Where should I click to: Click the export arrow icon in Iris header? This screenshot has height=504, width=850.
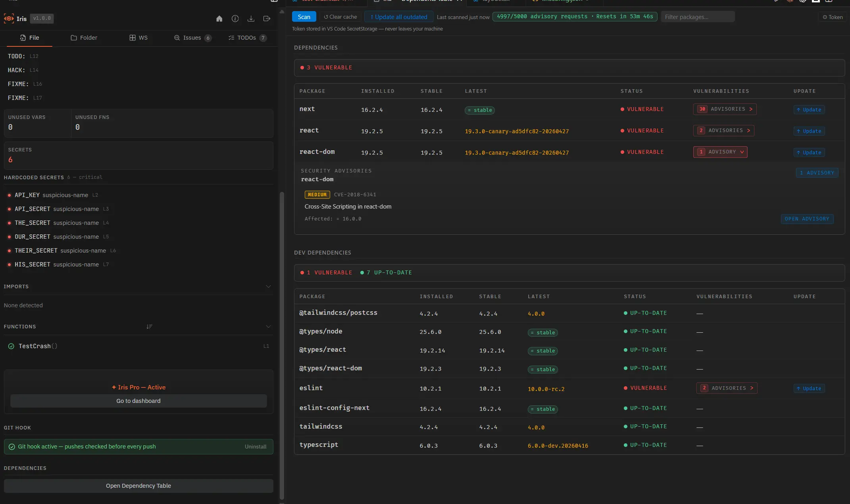point(267,19)
